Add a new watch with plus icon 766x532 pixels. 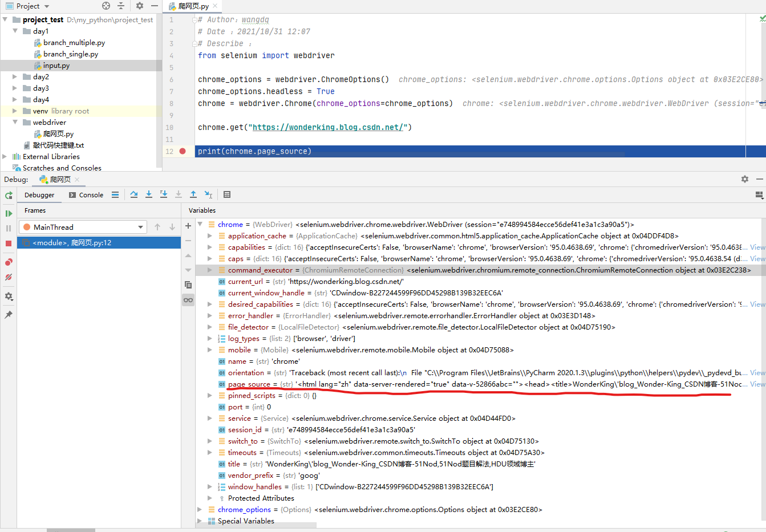coord(188,226)
